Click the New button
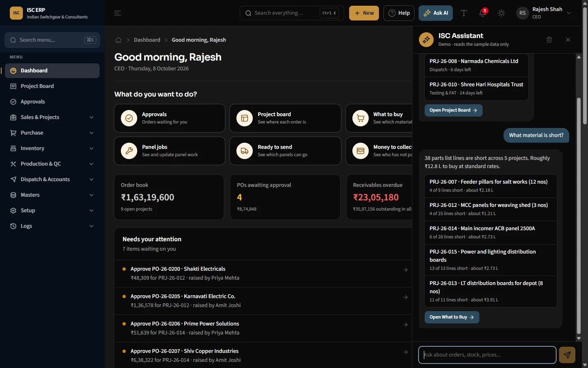The width and height of the screenshot is (588, 368). tap(364, 13)
